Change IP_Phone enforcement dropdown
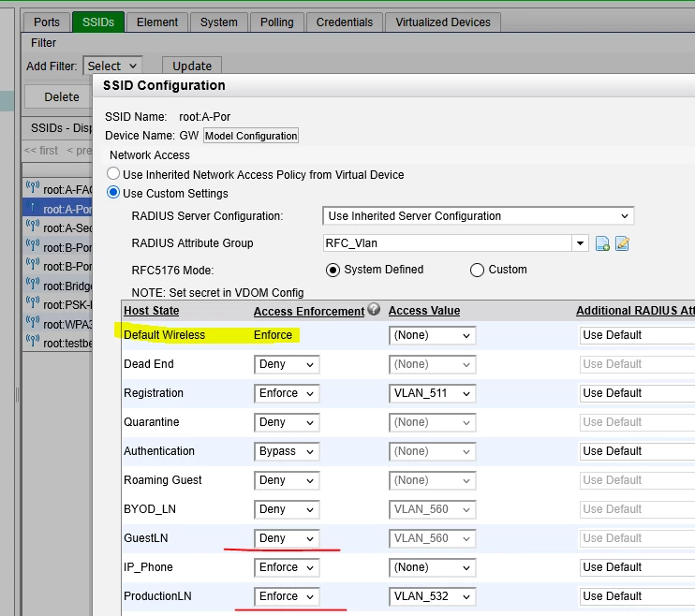Viewport: 695px width, 616px height. pyautogui.click(x=287, y=567)
